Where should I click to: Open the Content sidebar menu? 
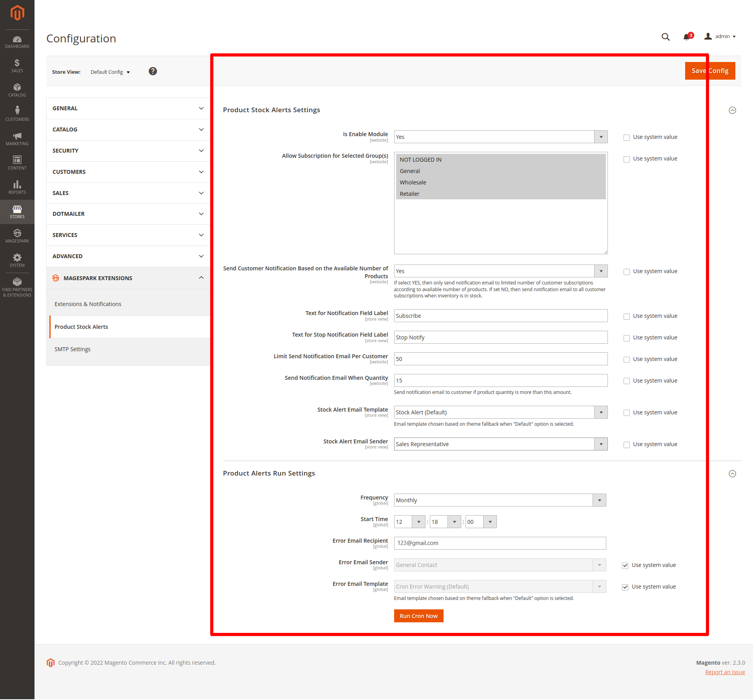pos(17,163)
